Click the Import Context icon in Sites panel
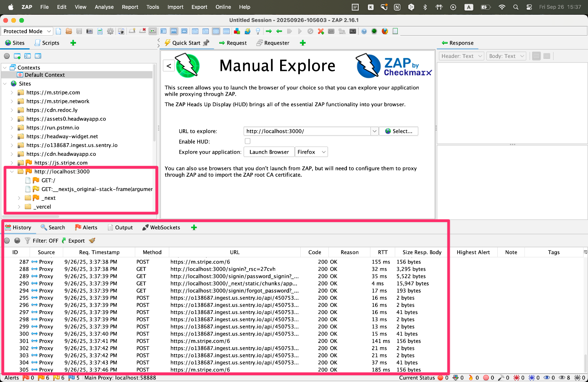Image resolution: width=588 pixels, height=382 pixels. [27, 56]
